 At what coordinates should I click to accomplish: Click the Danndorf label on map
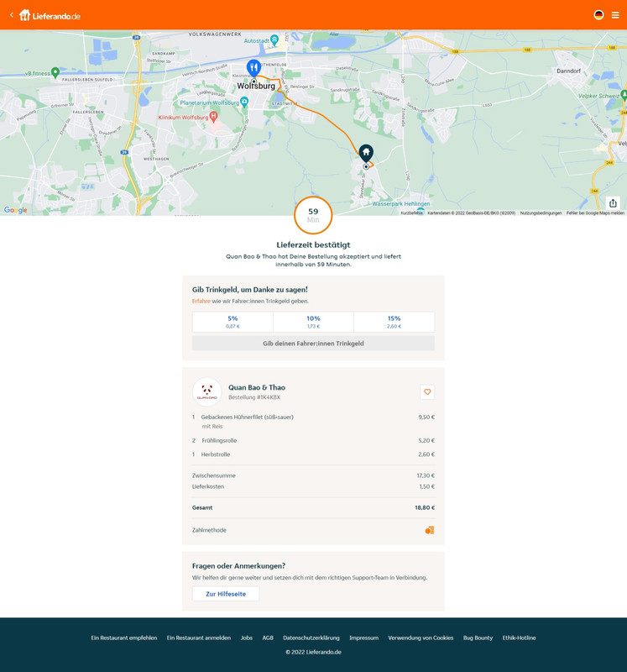(x=568, y=71)
